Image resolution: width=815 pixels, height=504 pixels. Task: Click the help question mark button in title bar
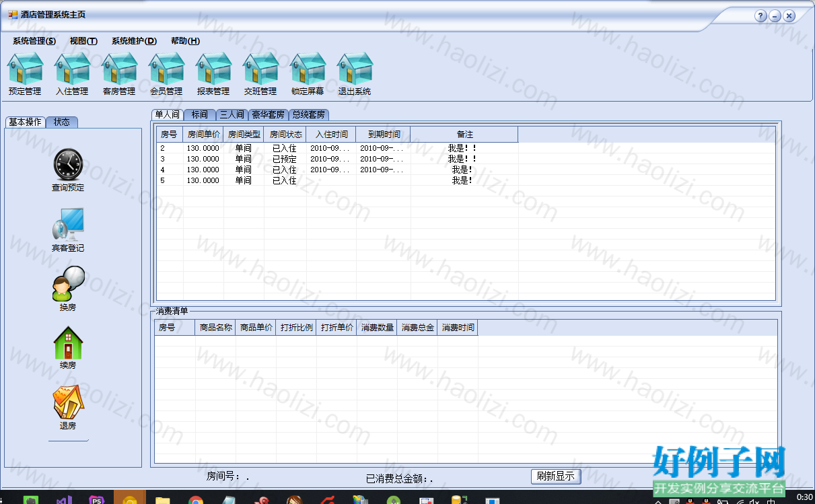pos(760,16)
